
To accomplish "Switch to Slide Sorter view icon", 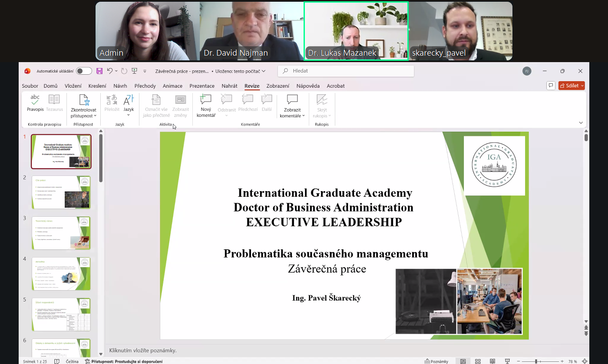I will point(478,361).
